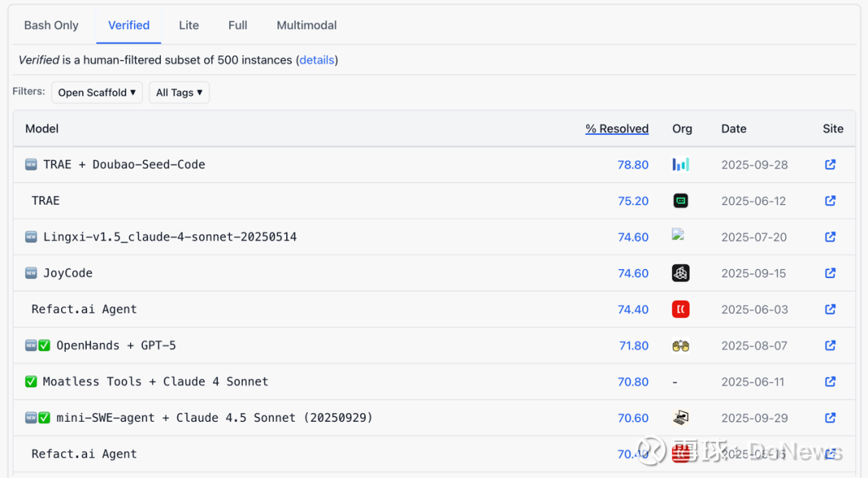Screen dimensions: 868x478
Task: Click the date 2025-09-15
Action: pos(753,273)
